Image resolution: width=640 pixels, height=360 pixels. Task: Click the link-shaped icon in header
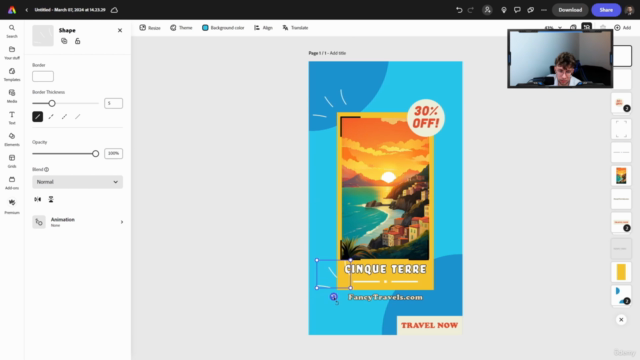click(x=531, y=10)
